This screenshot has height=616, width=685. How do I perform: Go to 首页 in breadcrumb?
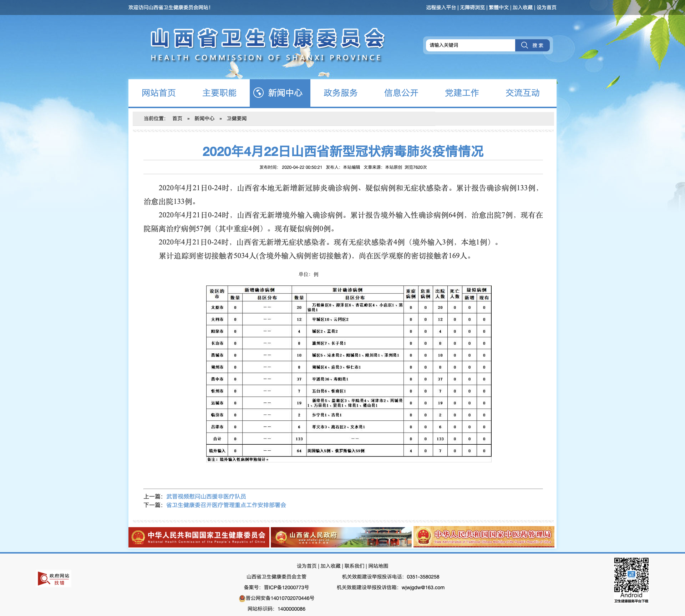pos(177,118)
